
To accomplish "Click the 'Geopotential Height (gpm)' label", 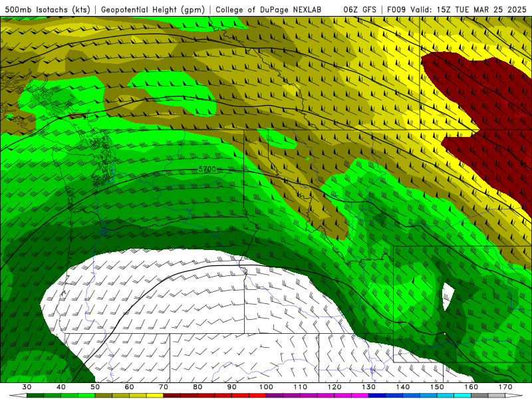I will [153, 10].
